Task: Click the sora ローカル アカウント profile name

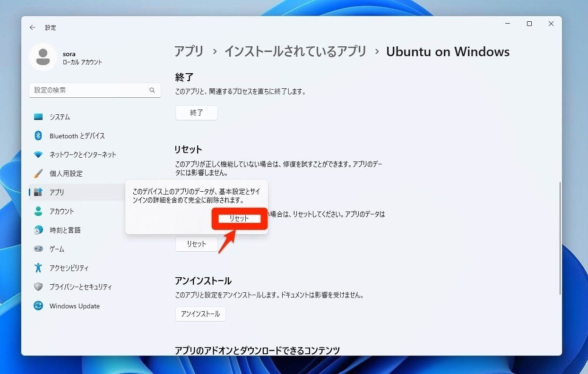Action: tap(82, 58)
